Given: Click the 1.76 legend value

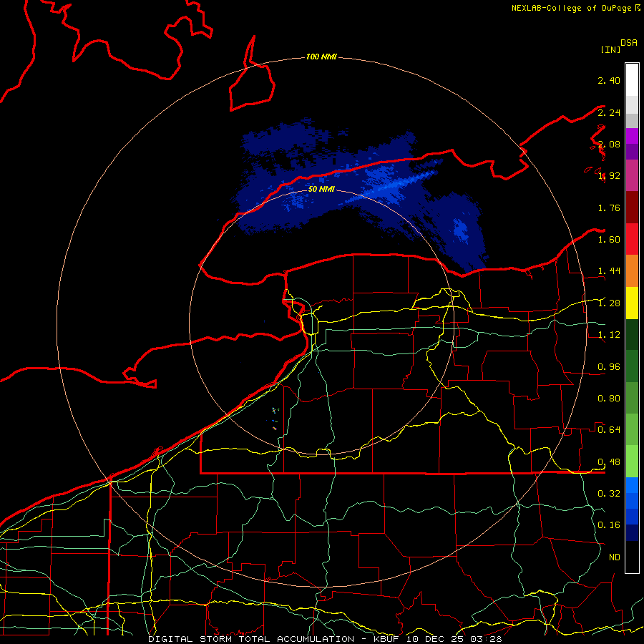Looking at the screenshot, I should click(609, 208).
